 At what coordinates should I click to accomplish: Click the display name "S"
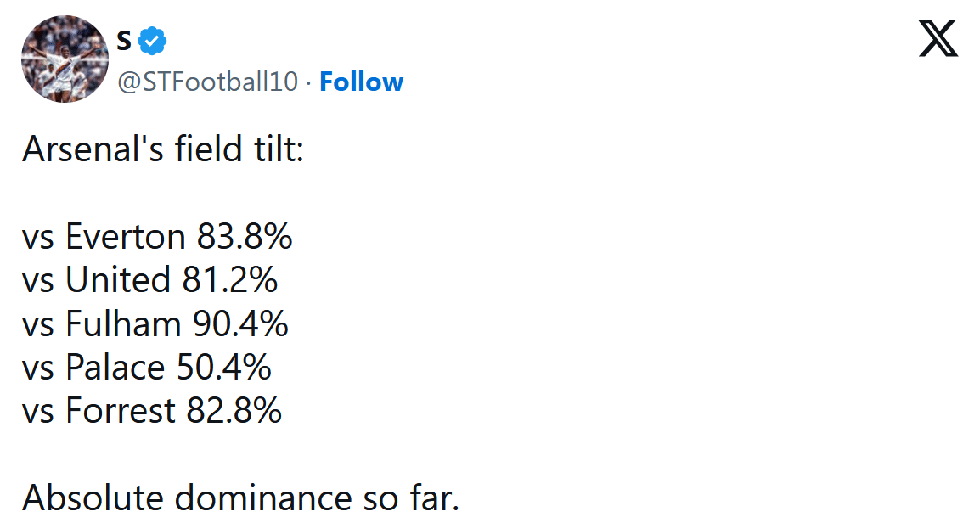(124, 39)
